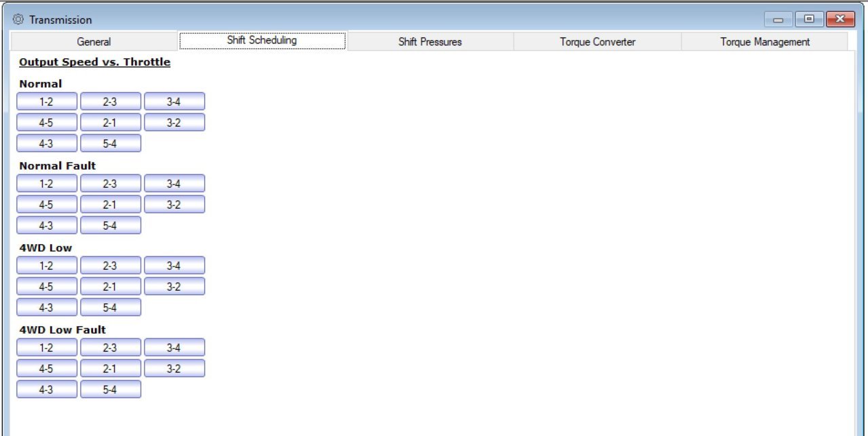The width and height of the screenshot is (868, 436).
Task: Open the Normal 2-1 downshift table
Action: (x=111, y=123)
